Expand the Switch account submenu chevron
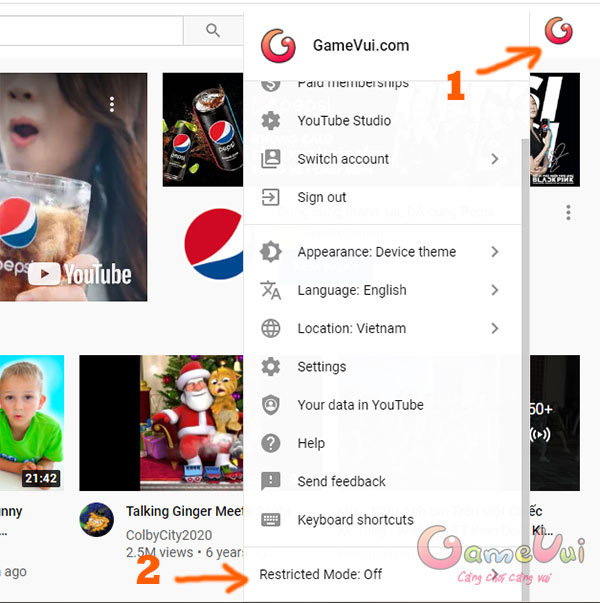The image size is (600, 603). click(x=495, y=159)
